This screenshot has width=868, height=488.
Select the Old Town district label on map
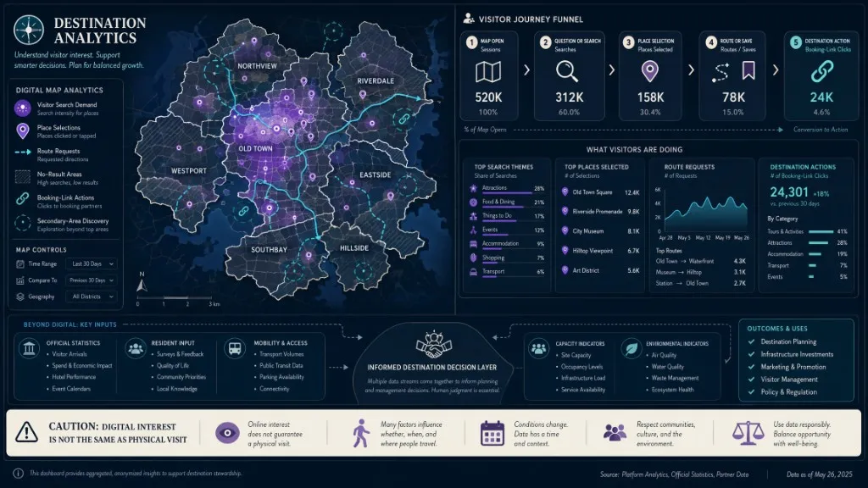coord(255,149)
